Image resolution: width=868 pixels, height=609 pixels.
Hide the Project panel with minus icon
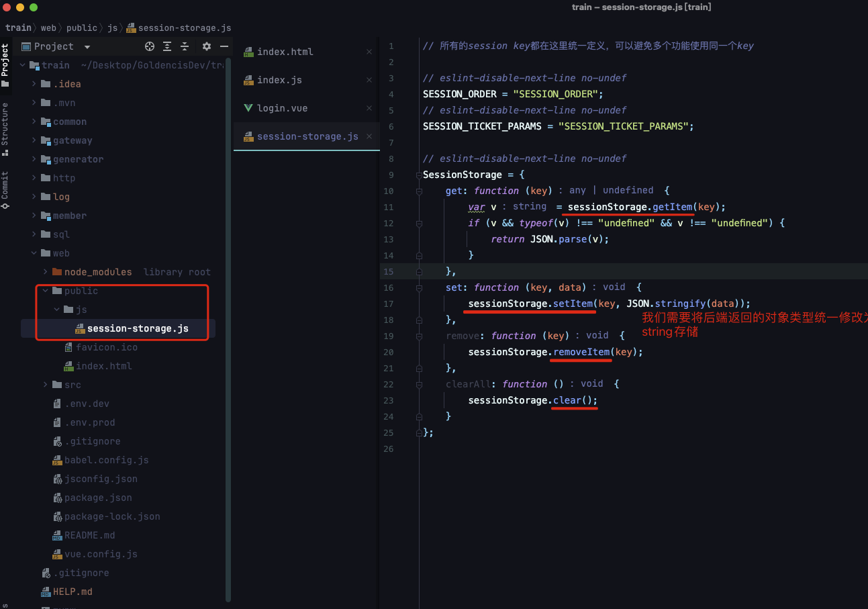pyautogui.click(x=224, y=46)
